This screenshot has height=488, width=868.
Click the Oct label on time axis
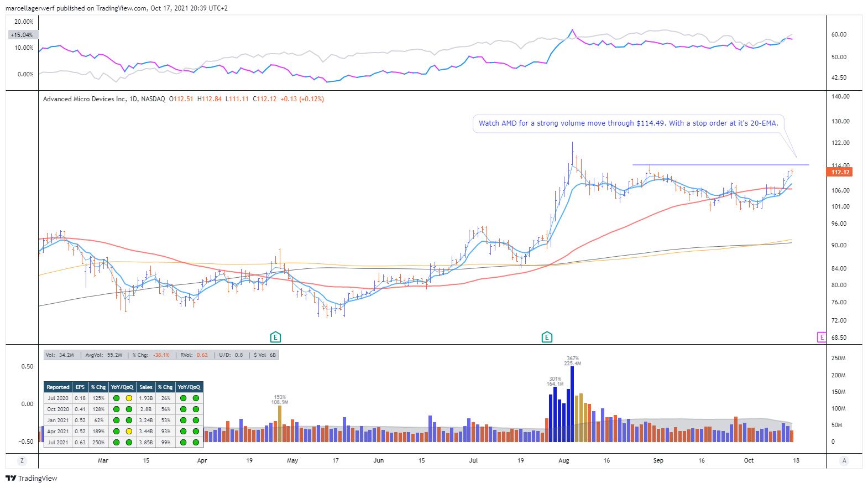pos(749,460)
